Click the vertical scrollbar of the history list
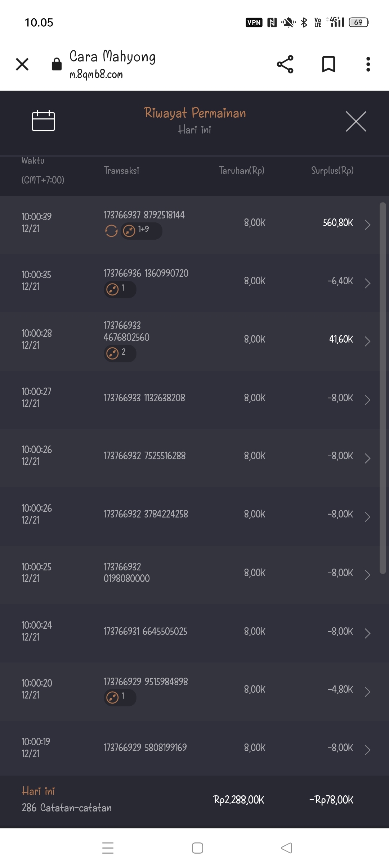 (x=383, y=388)
